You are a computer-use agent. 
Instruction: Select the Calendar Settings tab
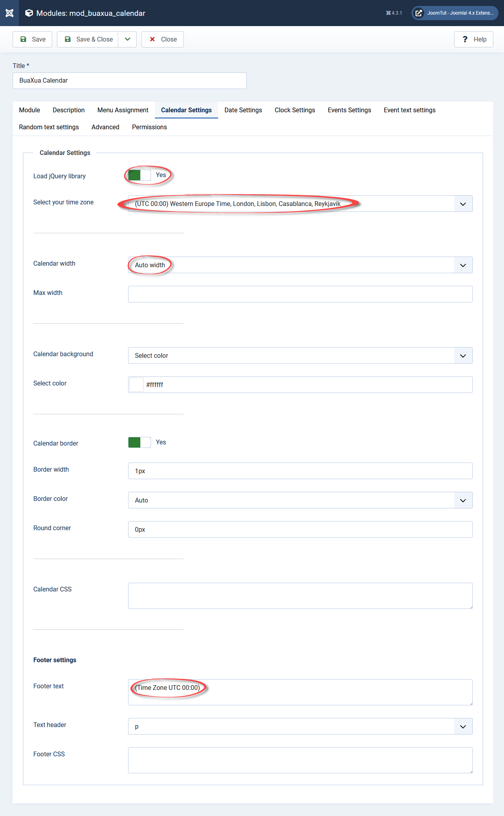(x=187, y=110)
